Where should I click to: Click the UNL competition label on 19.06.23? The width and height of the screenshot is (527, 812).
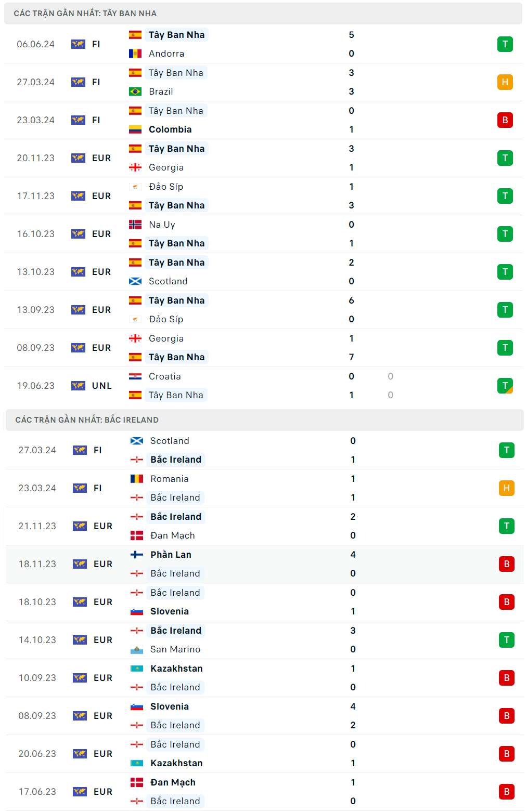102,386
